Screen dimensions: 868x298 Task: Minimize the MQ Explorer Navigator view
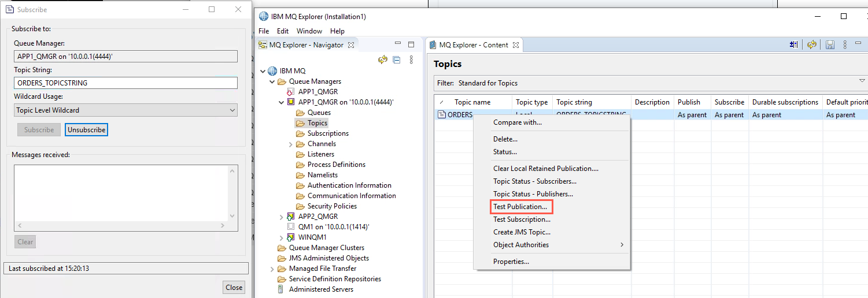click(398, 44)
